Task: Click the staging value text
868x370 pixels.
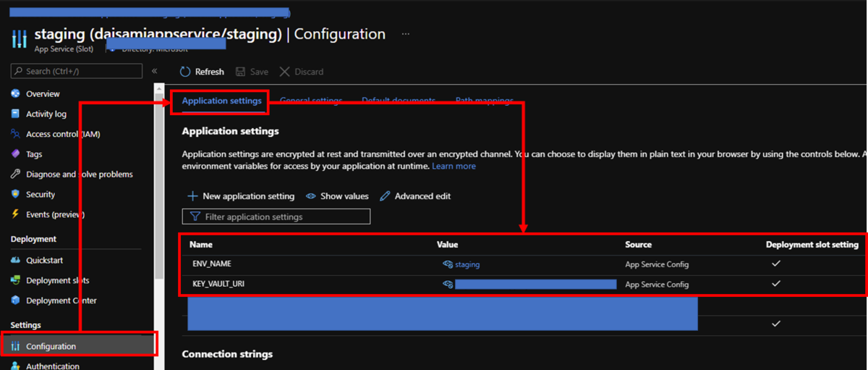Action: 467,265
